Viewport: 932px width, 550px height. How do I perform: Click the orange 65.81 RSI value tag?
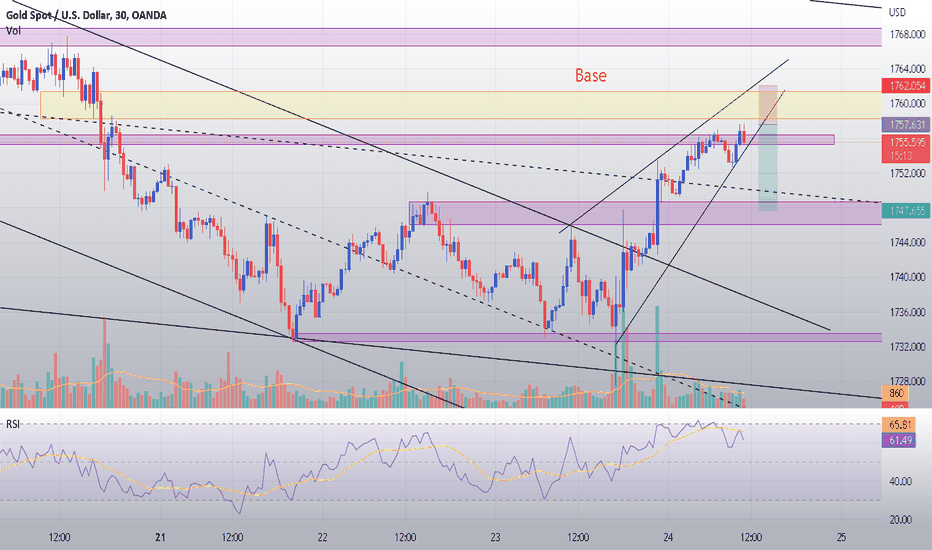(899, 425)
